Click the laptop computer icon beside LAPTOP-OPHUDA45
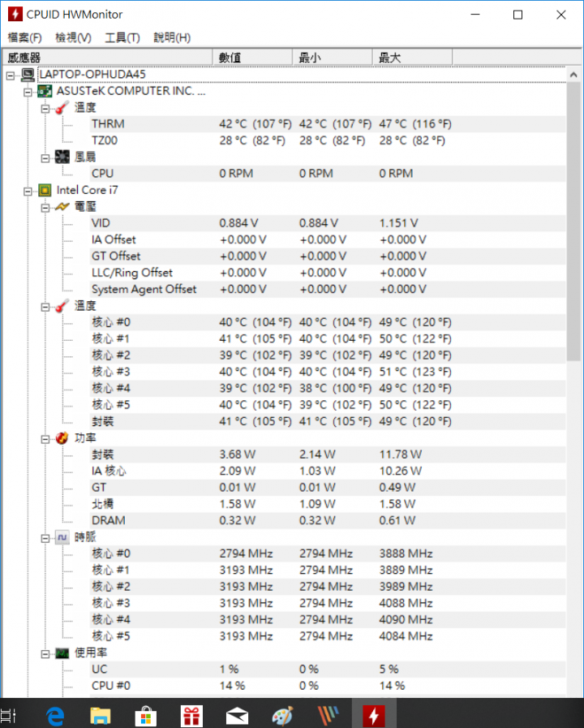 [x=28, y=75]
